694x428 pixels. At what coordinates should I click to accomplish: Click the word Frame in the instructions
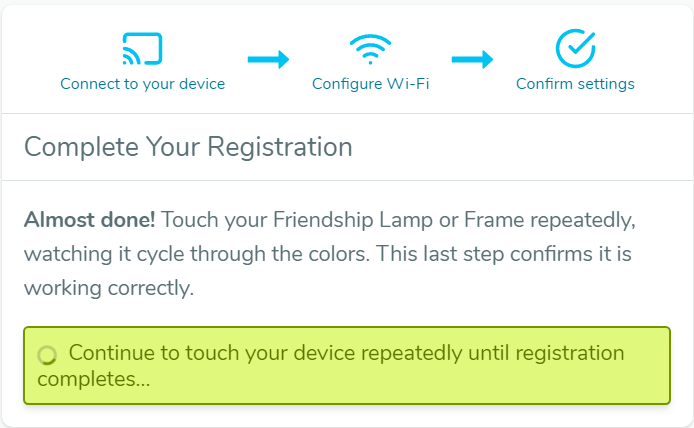click(x=494, y=220)
